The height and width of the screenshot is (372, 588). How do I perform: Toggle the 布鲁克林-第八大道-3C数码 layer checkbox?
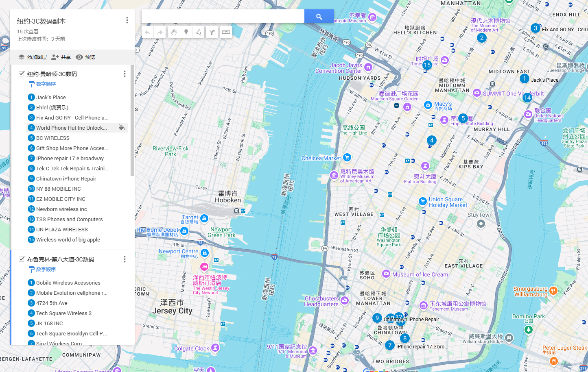pyautogui.click(x=22, y=259)
